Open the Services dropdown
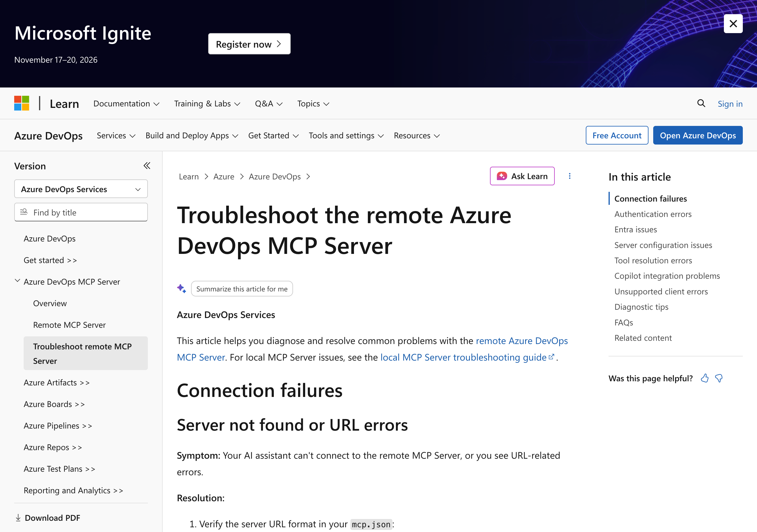The width and height of the screenshot is (757, 532). [116, 136]
